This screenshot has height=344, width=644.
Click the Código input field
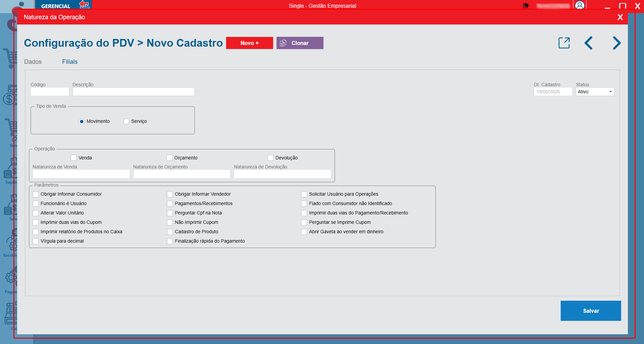click(50, 92)
